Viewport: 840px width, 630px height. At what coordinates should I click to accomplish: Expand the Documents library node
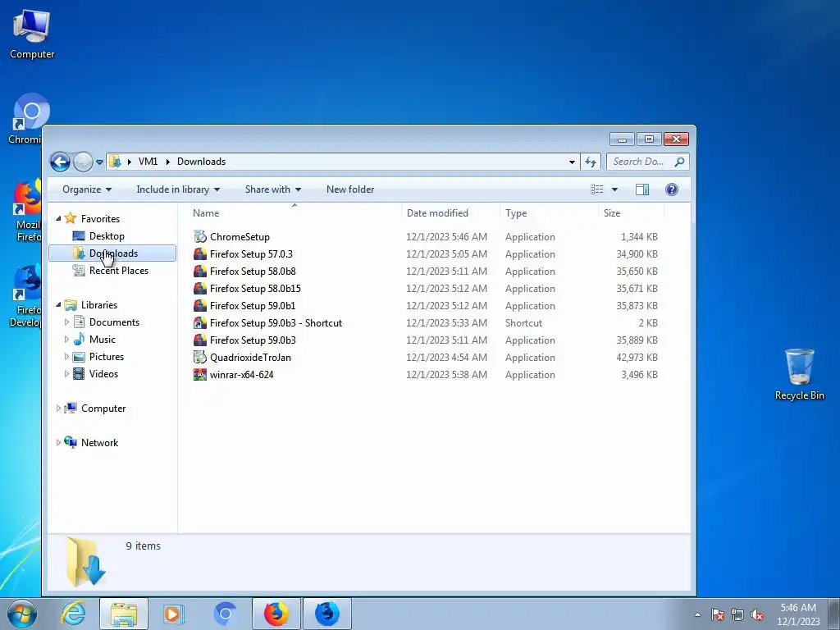[x=66, y=322]
